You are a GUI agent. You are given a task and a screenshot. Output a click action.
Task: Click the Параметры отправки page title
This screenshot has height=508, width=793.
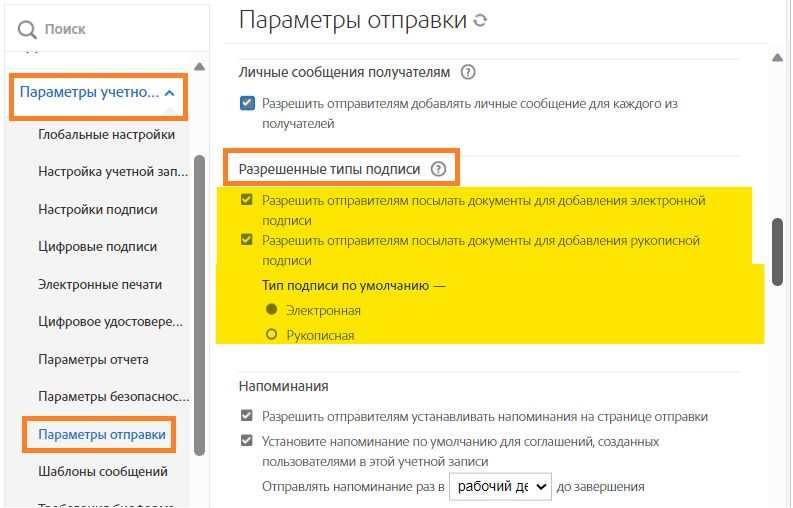(x=353, y=20)
